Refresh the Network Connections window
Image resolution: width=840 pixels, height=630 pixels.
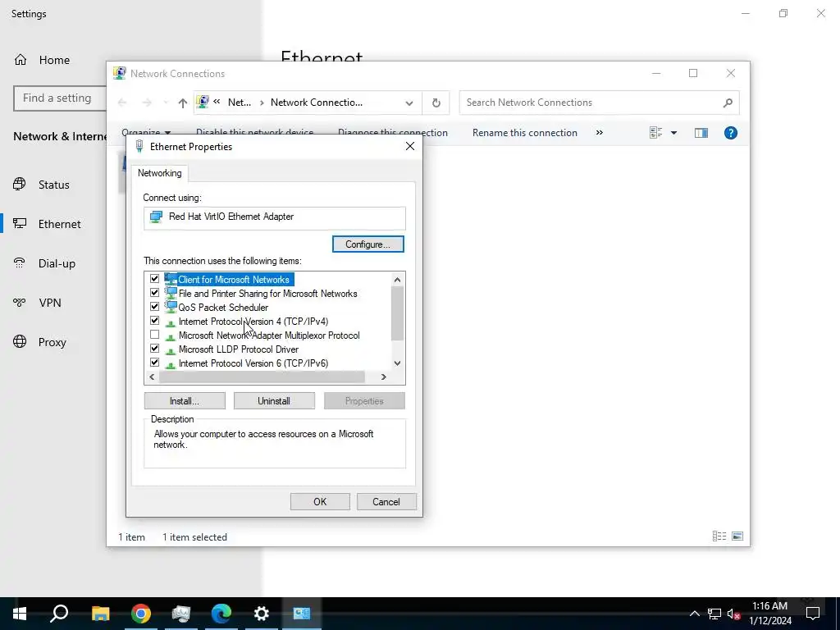point(436,103)
